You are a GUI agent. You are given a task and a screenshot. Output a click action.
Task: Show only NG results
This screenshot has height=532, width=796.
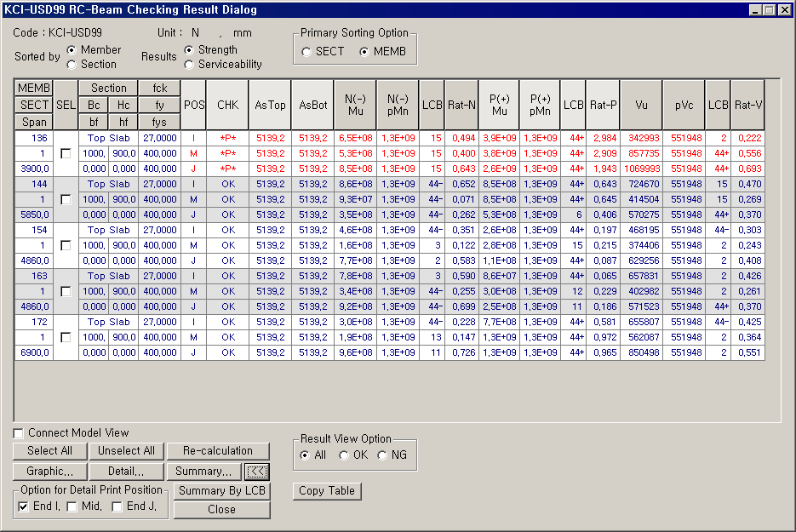point(382,455)
